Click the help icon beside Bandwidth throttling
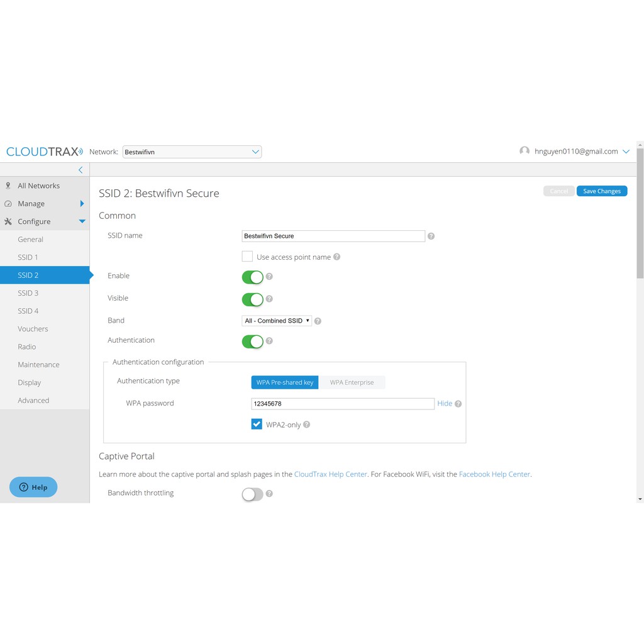Image resolution: width=644 pixels, height=644 pixels. [269, 494]
